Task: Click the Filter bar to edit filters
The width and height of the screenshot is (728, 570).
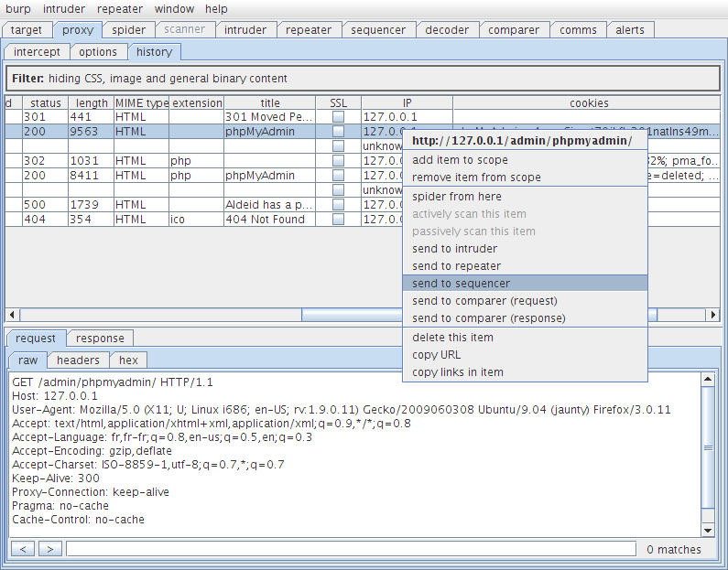Action: coord(363,79)
